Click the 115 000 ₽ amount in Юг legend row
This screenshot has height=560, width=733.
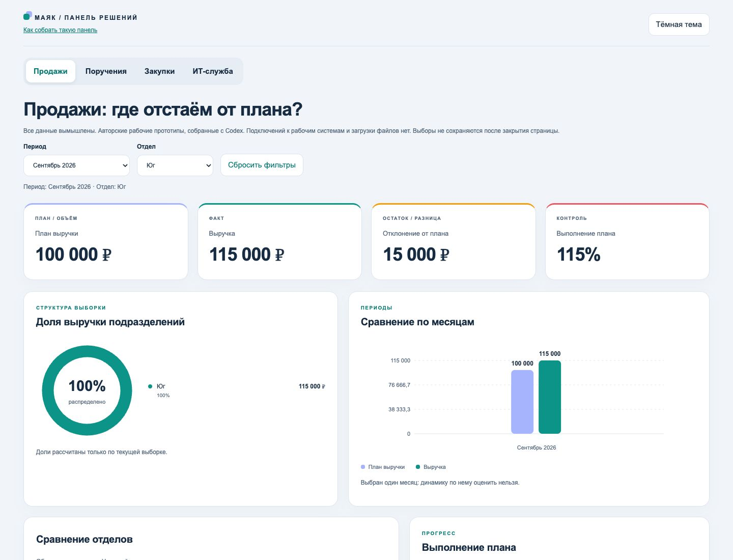312,386
